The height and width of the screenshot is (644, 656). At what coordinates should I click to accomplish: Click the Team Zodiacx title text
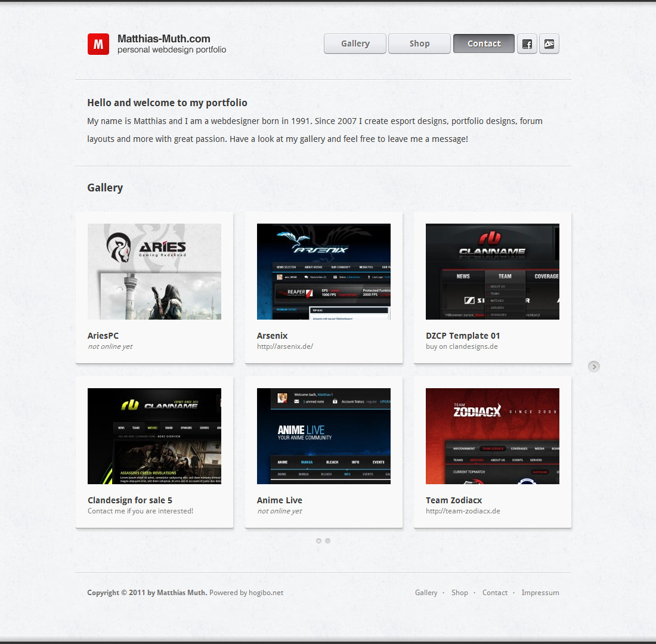pos(454,500)
